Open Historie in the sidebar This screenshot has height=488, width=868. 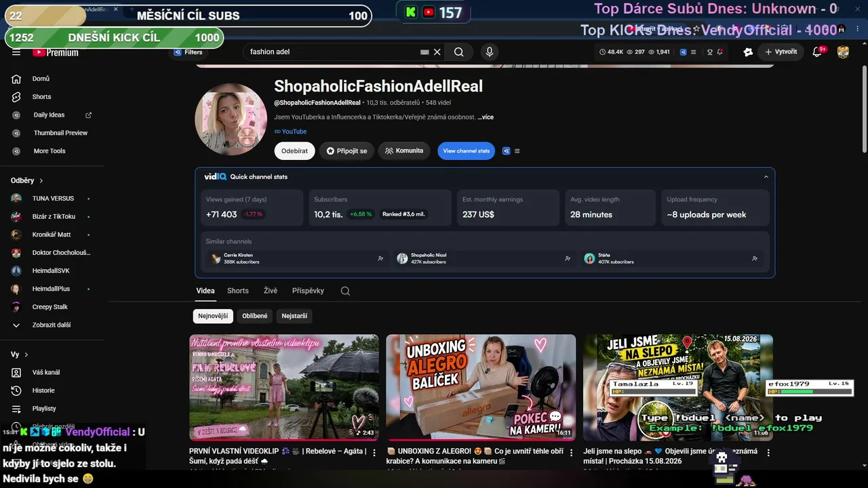tap(52, 390)
